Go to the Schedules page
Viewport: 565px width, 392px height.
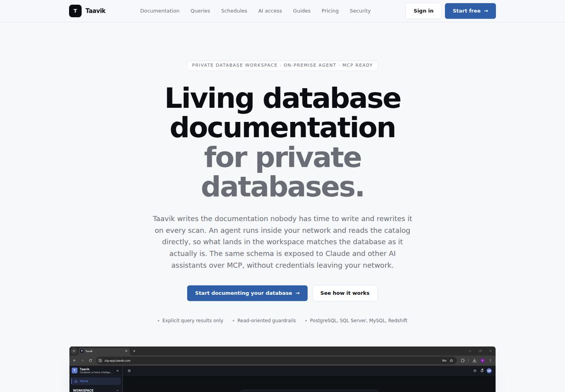234,11
